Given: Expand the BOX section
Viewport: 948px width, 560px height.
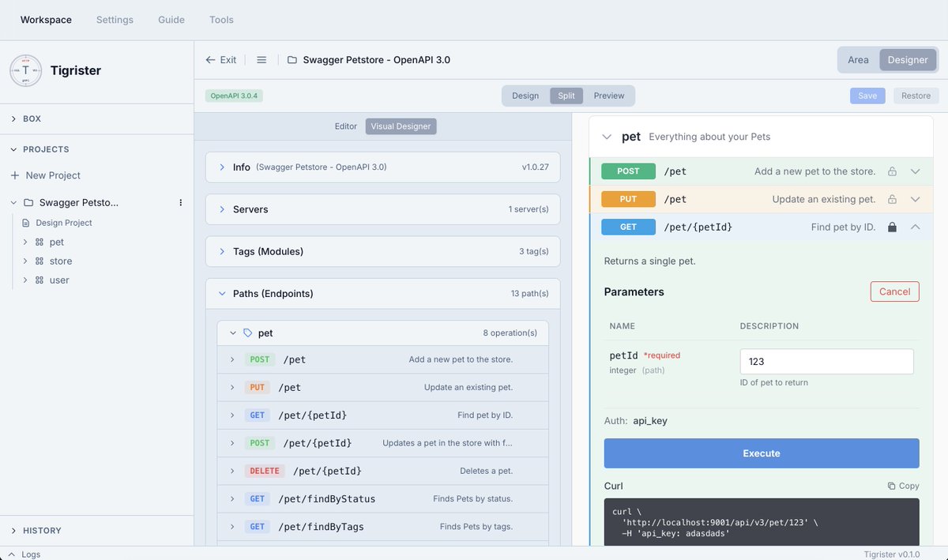Looking at the screenshot, I should [13, 118].
